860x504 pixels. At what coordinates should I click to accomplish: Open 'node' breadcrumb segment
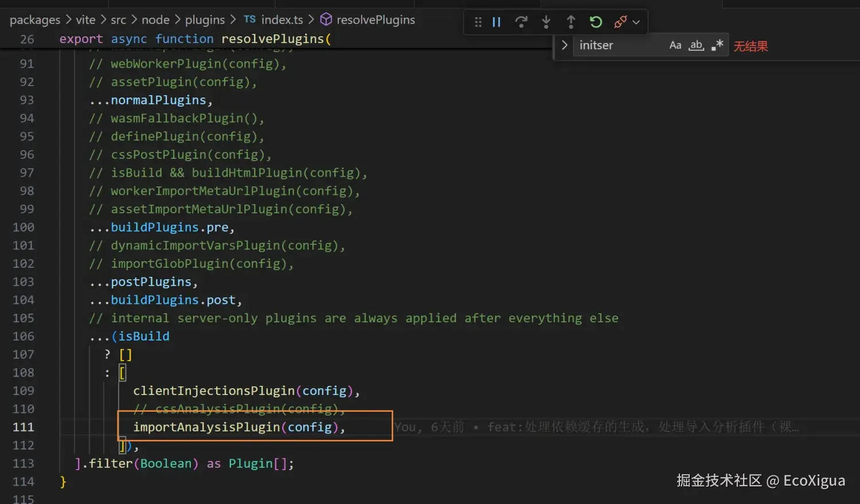(155, 20)
